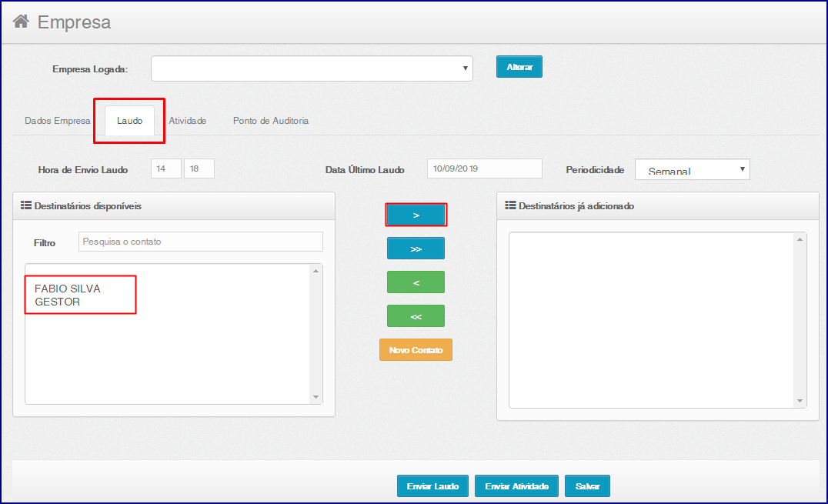Viewport: 828px width, 504px height.
Task: Click the list icon in Destinatários já adicionado header
Action: (x=510, y=205)
